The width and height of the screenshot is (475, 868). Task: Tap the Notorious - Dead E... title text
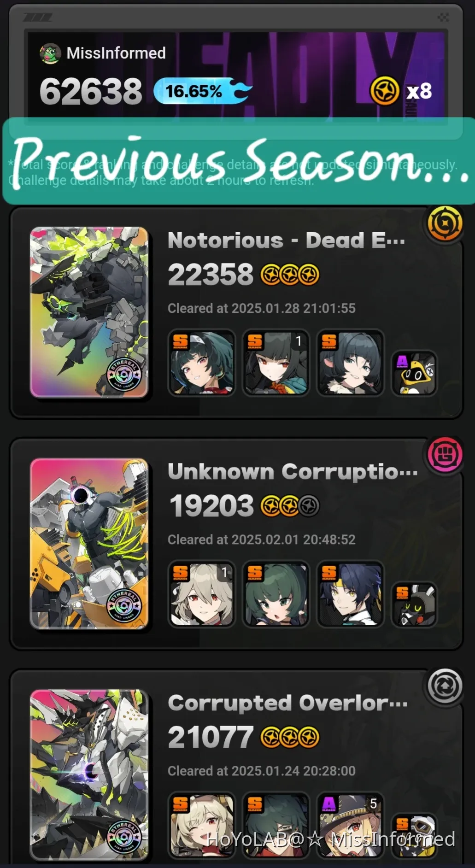[x=286, y=240]
